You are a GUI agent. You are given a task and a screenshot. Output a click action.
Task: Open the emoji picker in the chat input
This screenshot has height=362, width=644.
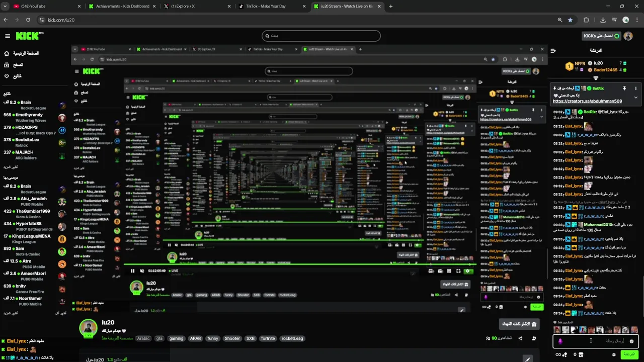click(632, 341)
